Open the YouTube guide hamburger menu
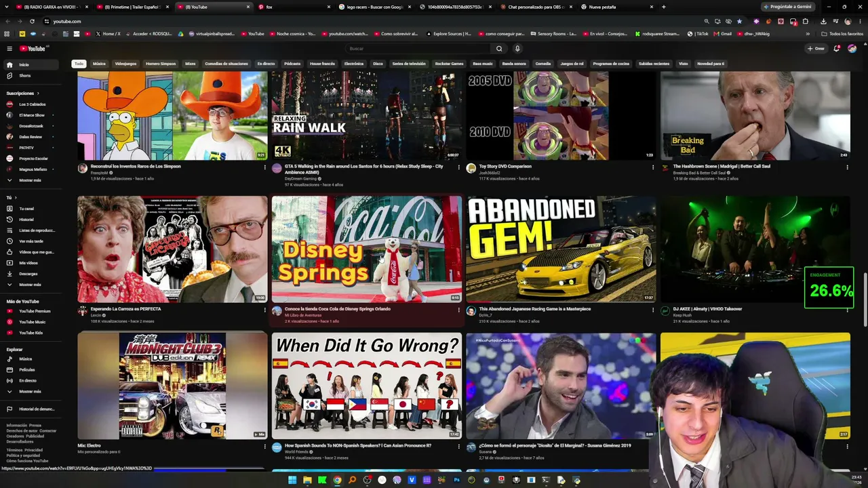Viewport: 868px width, 488px height. [x=9, y=48]
